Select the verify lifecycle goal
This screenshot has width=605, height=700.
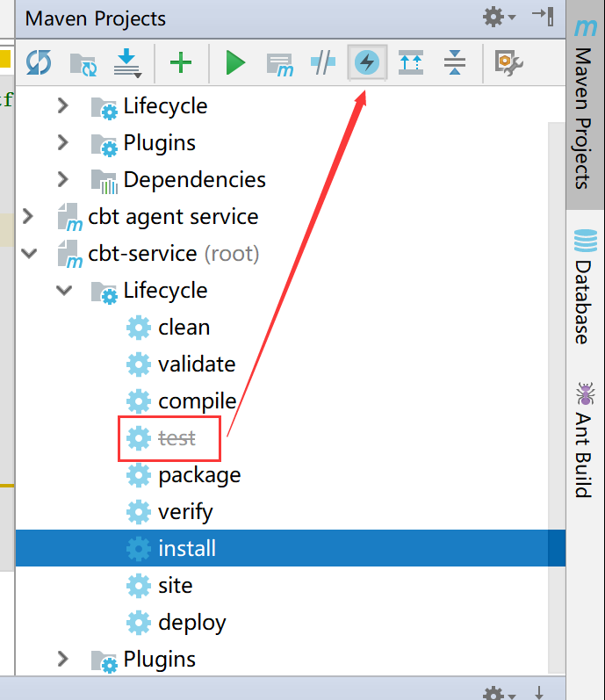(x=185, y=513)
